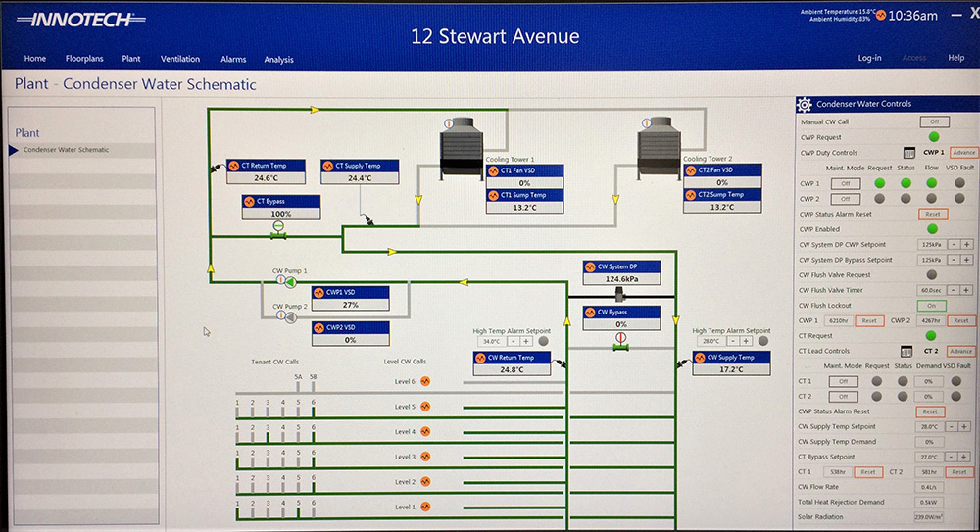Go to the Home menu
This screenshot has width=980, height=532.
click(35, 59)
